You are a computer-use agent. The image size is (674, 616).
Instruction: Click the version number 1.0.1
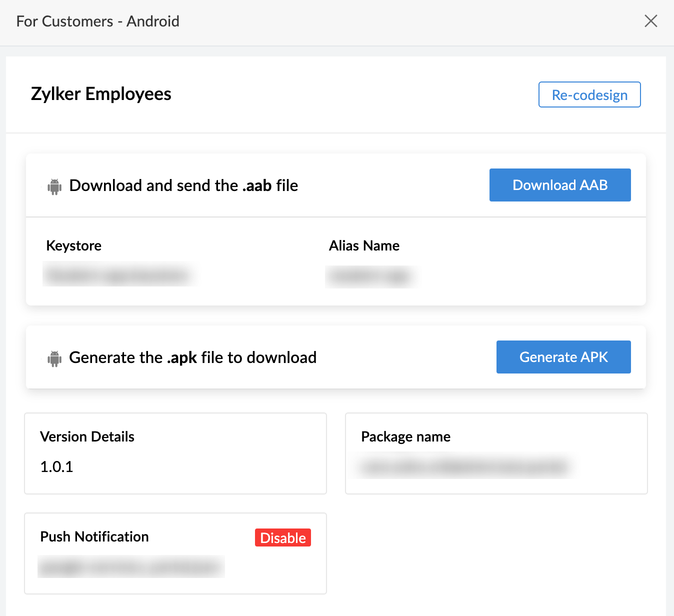click(56, 467)
